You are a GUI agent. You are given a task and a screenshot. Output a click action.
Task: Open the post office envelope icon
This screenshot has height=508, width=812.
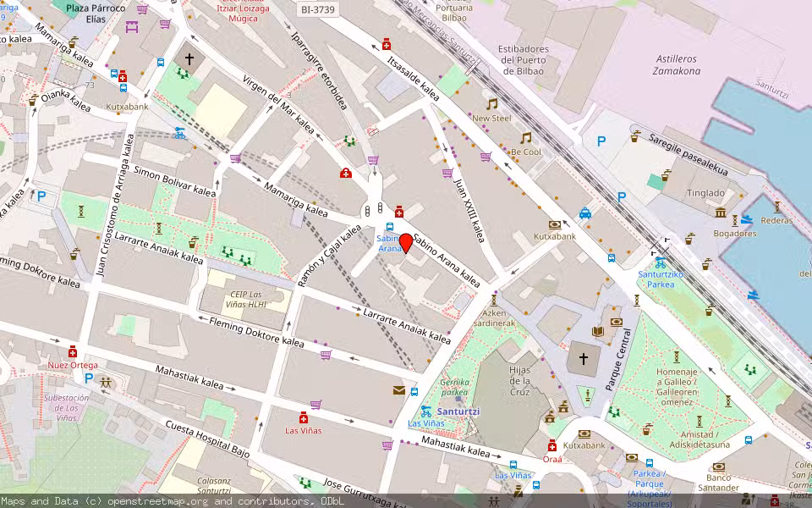(x=398, y=389)
